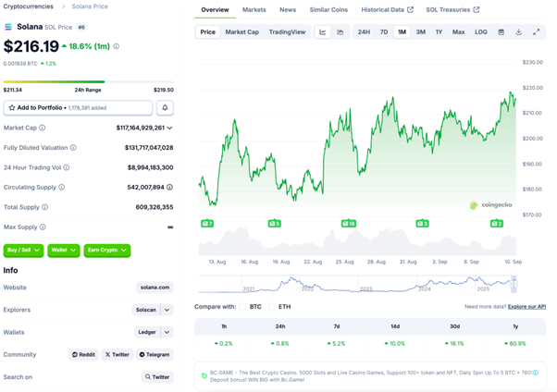
Task: Expand chart to fullscreen icon
Action: (x=537, y=32)
